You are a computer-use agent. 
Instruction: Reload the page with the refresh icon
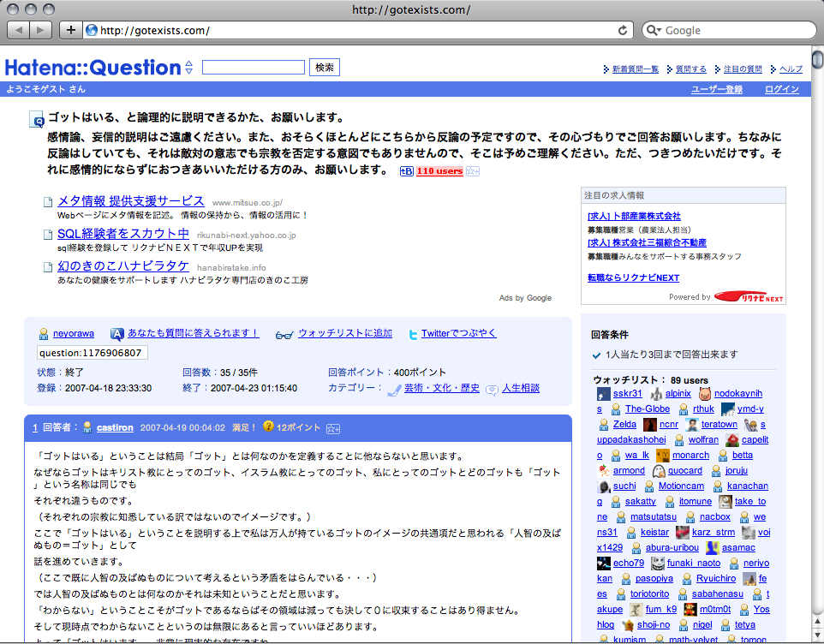coord(623,30)
